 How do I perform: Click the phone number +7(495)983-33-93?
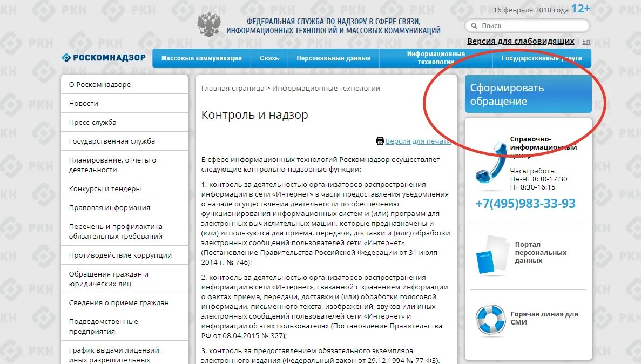click(525, 203)
